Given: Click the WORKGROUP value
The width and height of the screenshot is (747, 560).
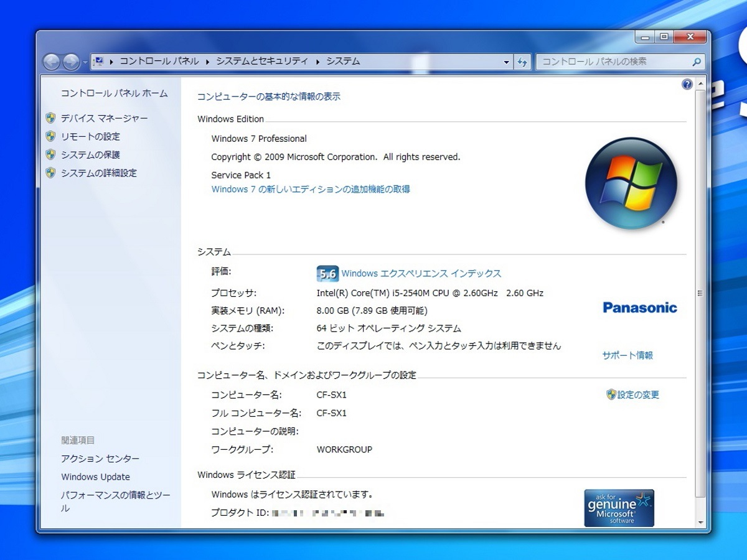Looking at the screenshot, I should 344,449.
